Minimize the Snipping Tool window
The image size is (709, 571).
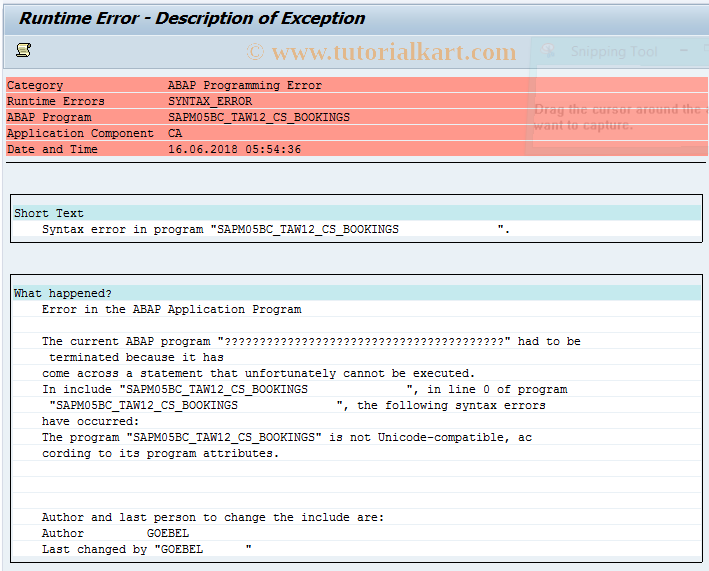coord(684,51)
